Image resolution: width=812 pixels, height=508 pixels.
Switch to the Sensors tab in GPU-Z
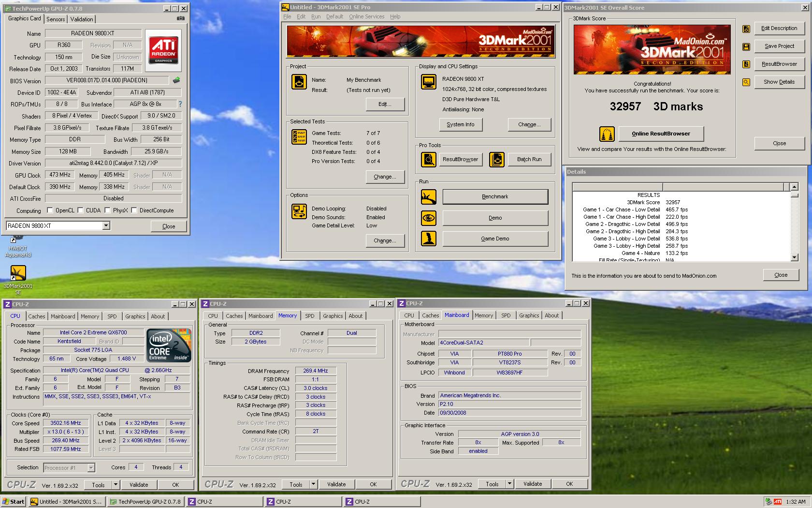click(x=56, y=19)
